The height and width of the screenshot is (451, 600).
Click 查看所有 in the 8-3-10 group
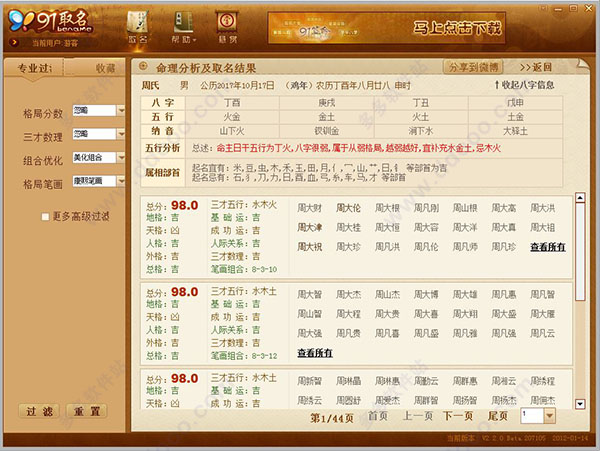tap(548, 247)
